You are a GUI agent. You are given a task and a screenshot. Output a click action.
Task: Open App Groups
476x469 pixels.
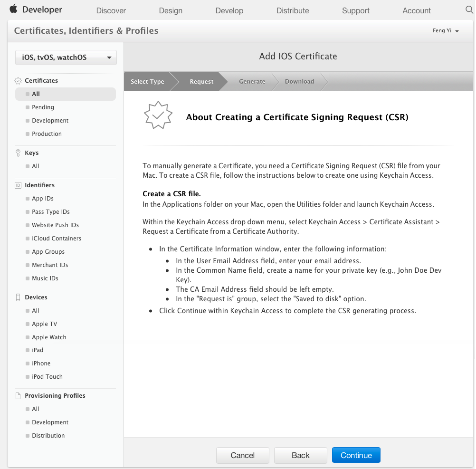click(x=48, y=252)
